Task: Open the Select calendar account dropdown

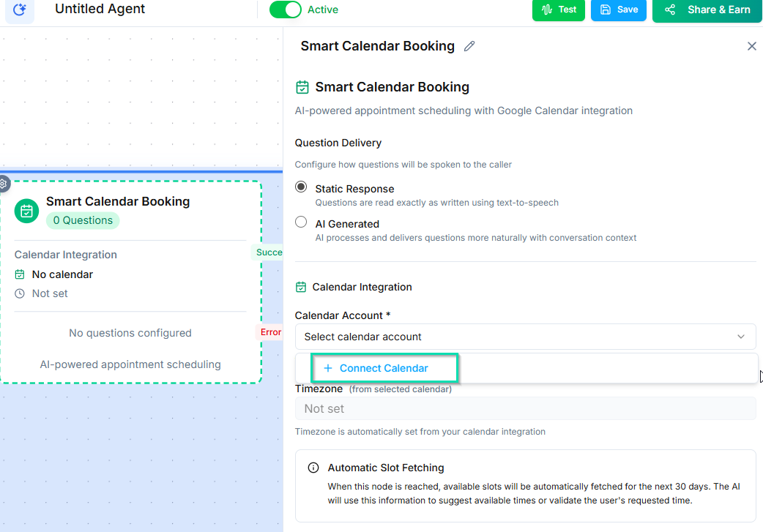Action: tap(525, 336)
